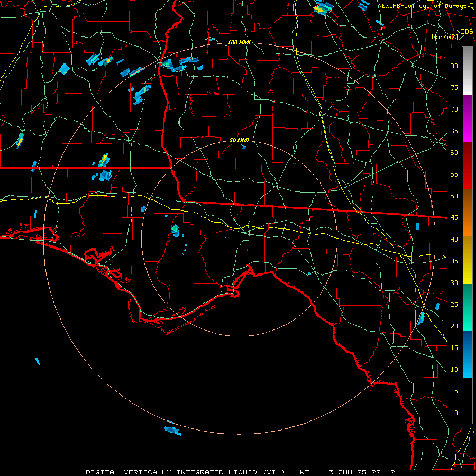
Task: Click the 50 value on the color scale
Action: click(454, 196)
